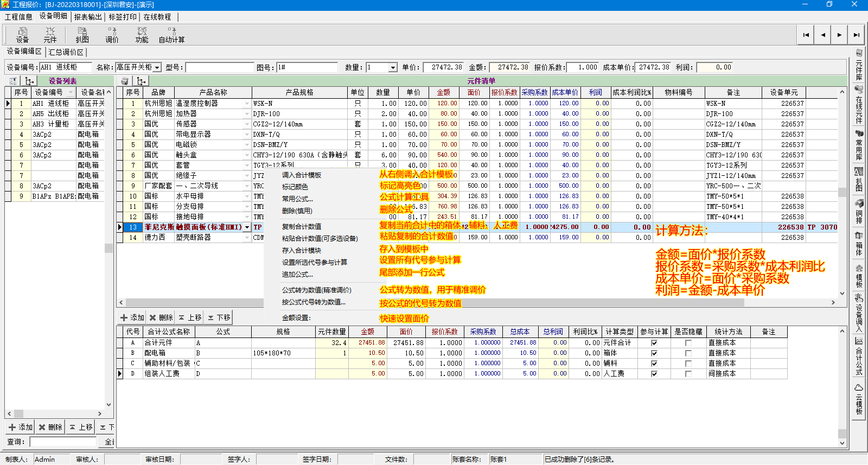Image resolution: width=868 pixels, height=465 pixels.
Task: Click 删除 button under the device list
Action: pyautogui.click(x=50, y=427)
